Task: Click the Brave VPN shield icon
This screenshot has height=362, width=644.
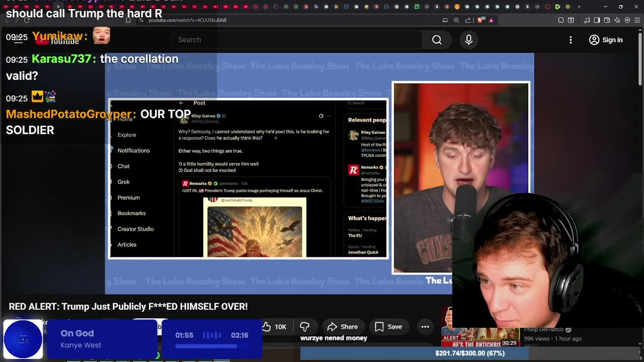Action: [627, 20]
